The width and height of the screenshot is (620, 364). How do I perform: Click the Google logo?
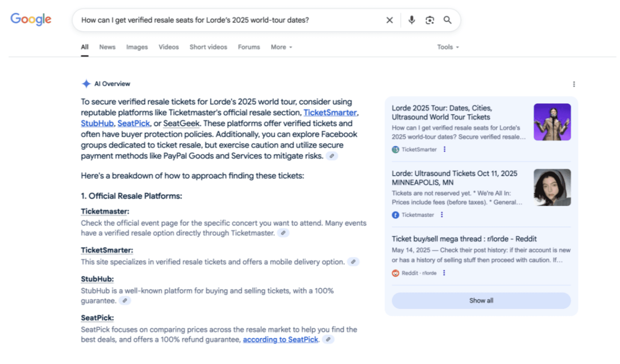31,19
